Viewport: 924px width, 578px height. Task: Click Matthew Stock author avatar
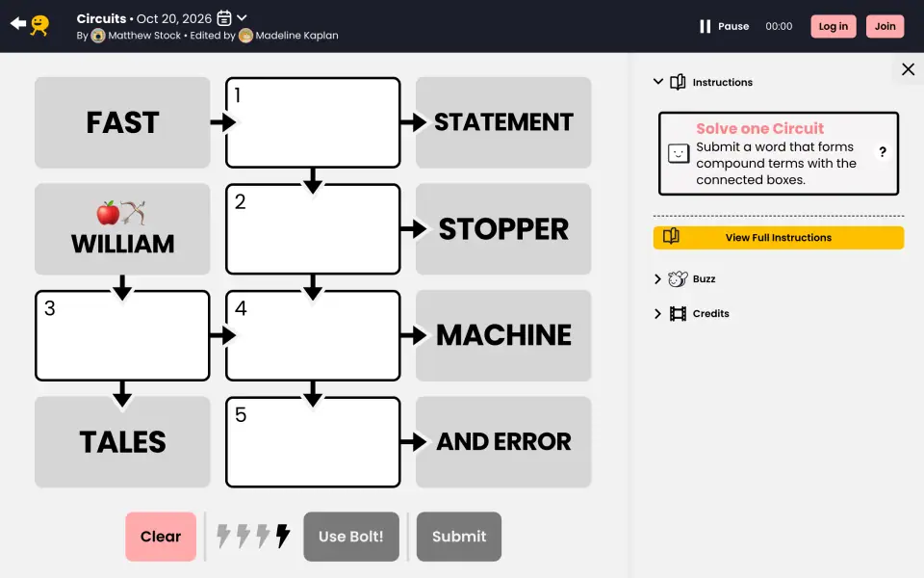(x=98, y=36)
